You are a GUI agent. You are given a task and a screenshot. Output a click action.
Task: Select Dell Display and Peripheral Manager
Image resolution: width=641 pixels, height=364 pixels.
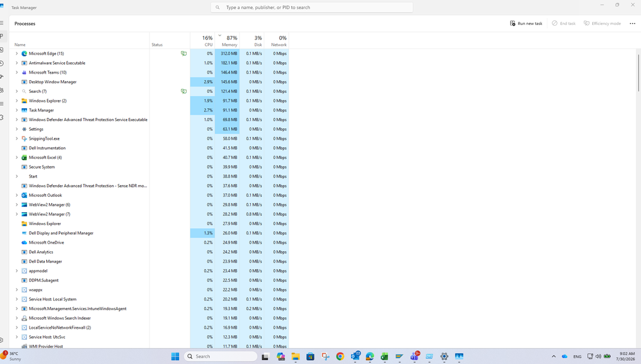tap(150, 233)
